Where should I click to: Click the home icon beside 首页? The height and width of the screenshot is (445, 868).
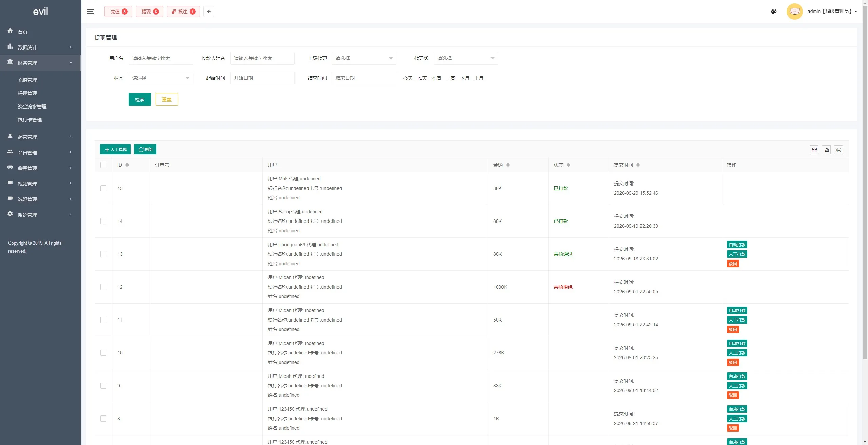[10, 31]
